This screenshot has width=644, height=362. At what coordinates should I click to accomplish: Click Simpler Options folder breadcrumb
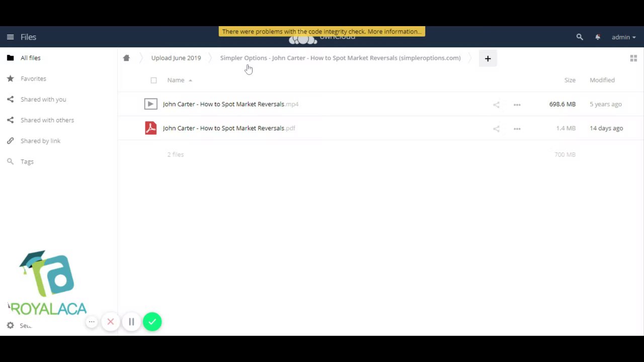340,58
